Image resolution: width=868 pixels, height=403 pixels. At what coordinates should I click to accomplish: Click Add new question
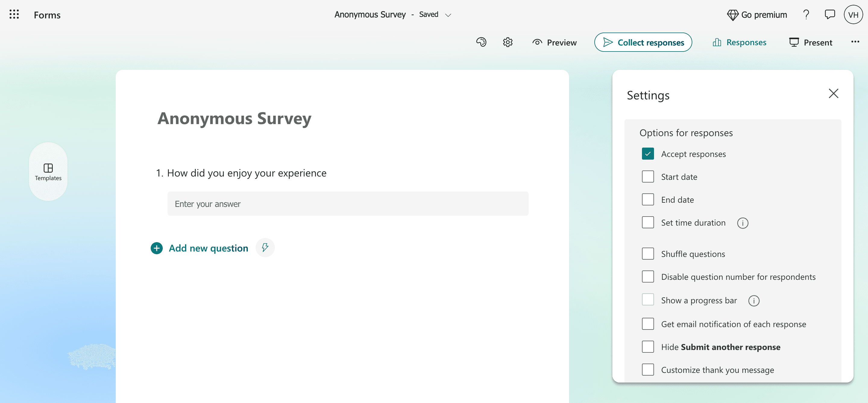pos(208,248)
